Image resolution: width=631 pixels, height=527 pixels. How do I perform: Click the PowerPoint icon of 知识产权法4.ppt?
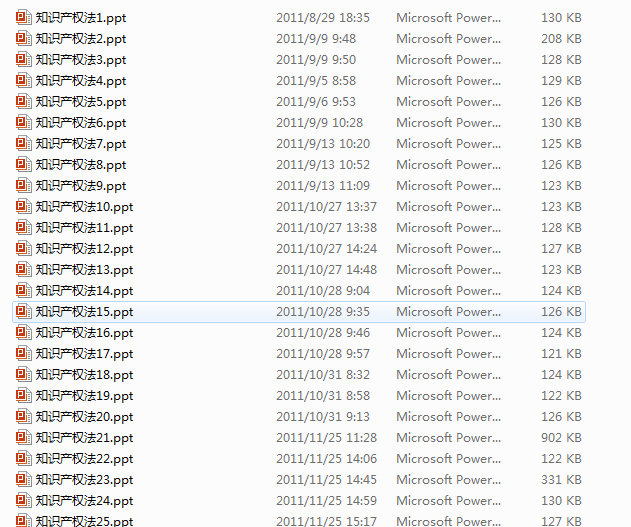[x=24, y=80]
